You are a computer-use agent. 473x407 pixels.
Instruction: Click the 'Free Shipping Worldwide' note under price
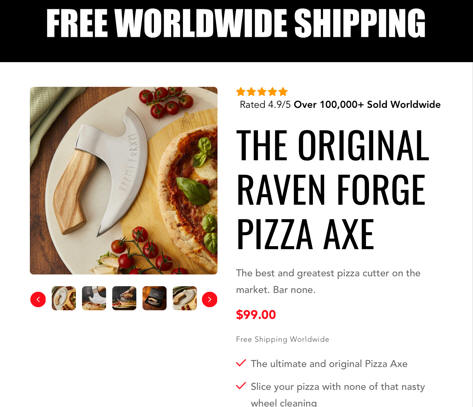coord(283,339)
